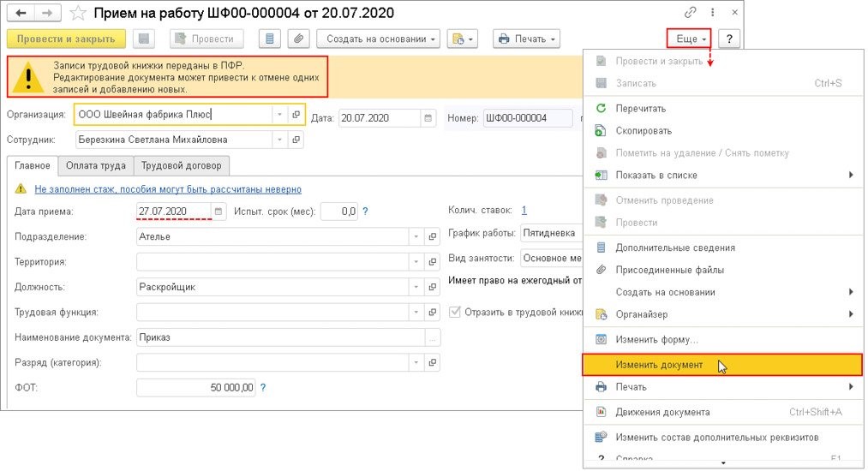868x471 pixels.
Task: Choose 'Движения документа' menu item
Action: tap(662, 412)
